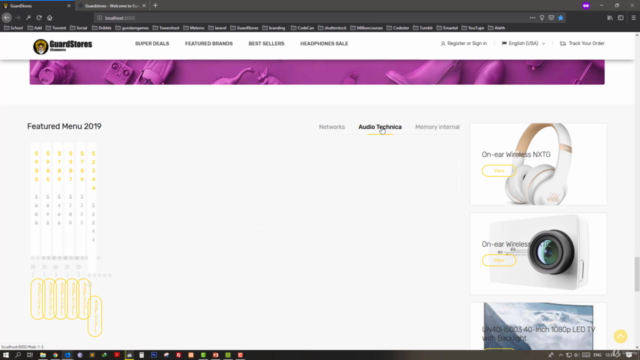Open Windows taskbar search
Viewport: 640px width, 360px height.
coord(18,355)
